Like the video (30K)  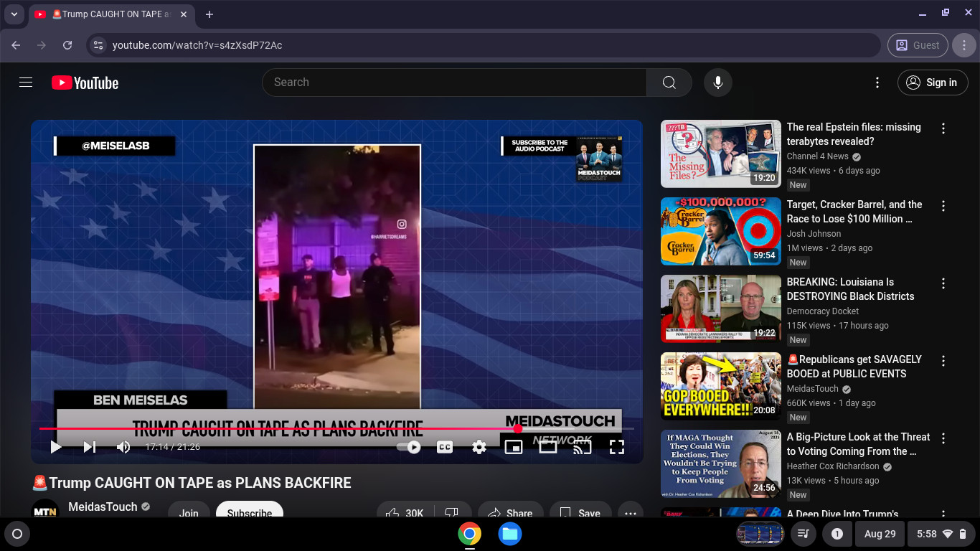coord(405,513)
